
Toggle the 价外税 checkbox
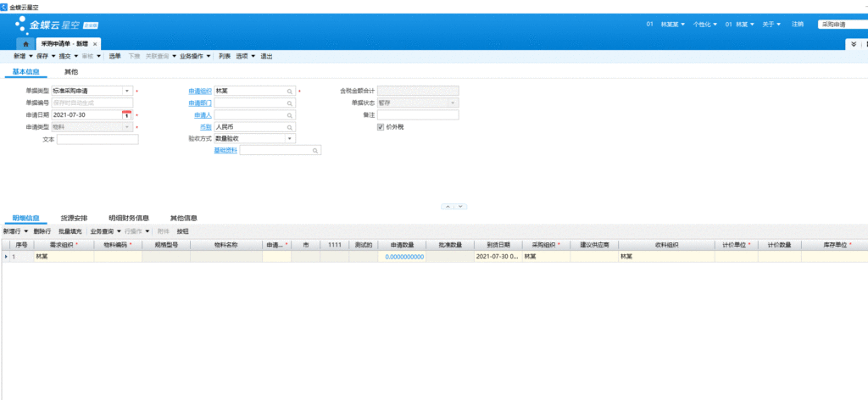coord(381,126)
